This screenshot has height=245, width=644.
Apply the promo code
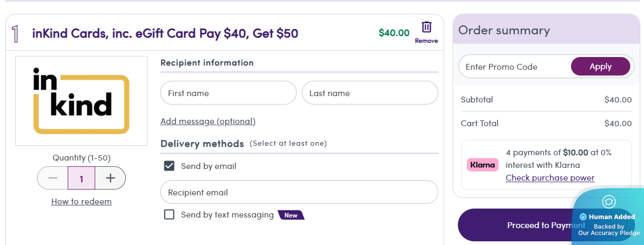click(600, 67)
